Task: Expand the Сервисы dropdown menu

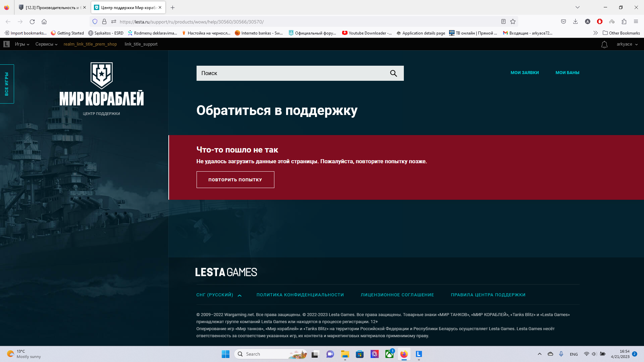Action: [46, 44]
